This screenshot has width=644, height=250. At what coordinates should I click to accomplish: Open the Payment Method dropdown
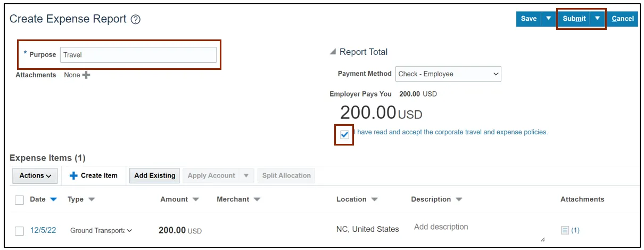pos(448,74)
